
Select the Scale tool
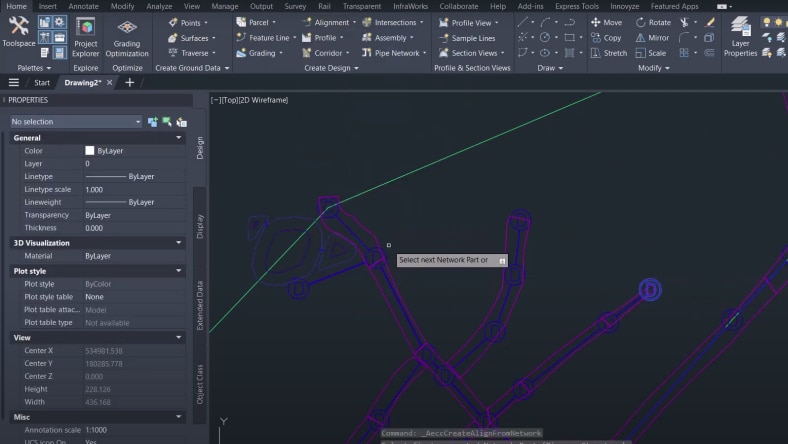pos(651,53)
